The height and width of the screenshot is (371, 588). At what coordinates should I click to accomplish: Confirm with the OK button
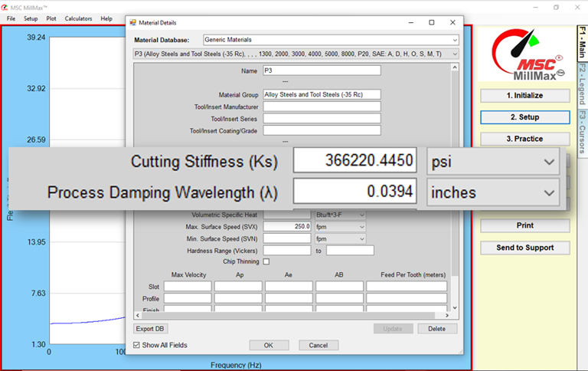point(269,345)
